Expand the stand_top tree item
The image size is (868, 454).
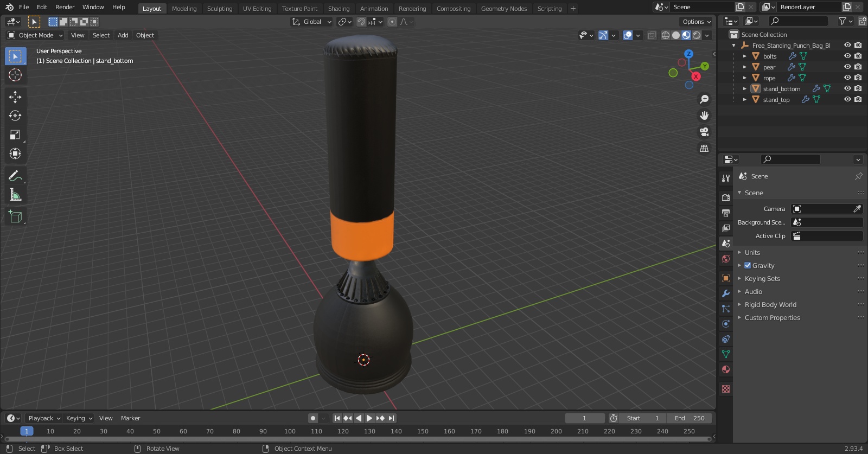[x=745, y=100]
